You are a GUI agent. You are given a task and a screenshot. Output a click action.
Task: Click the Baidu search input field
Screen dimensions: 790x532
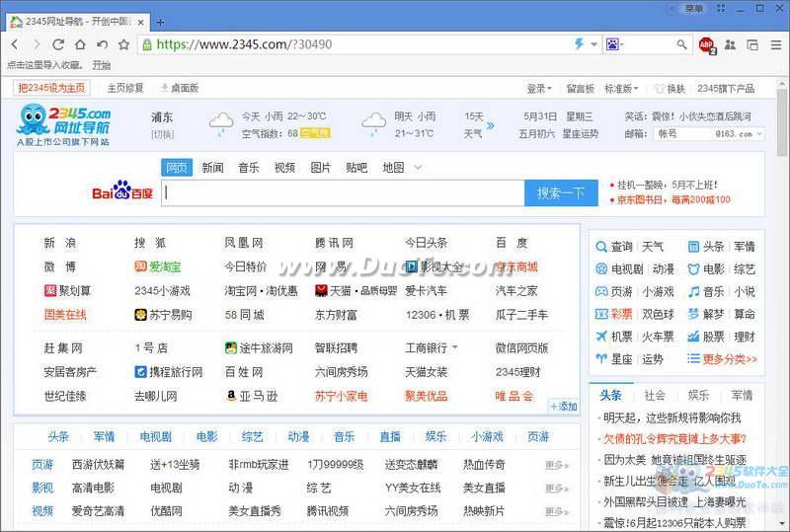click(x=343, y=192)
